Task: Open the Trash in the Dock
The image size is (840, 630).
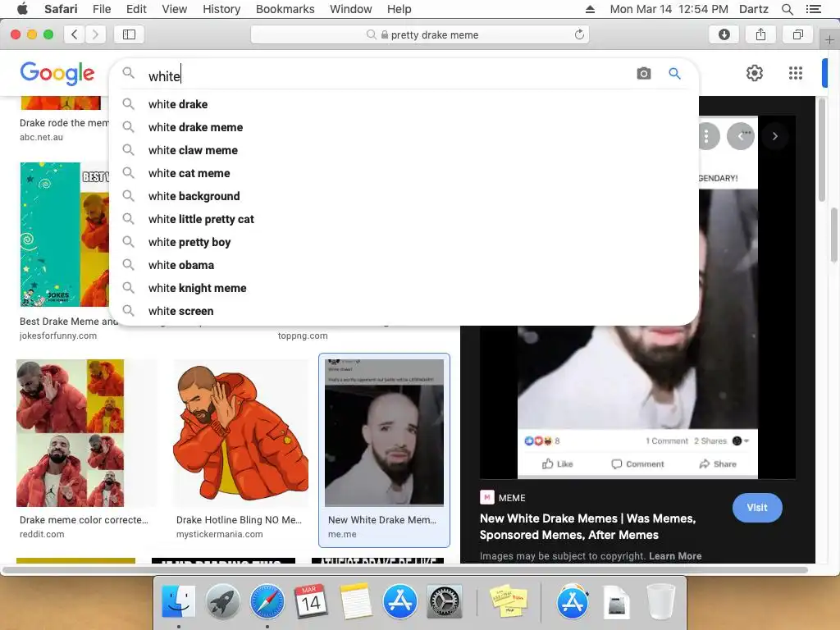Action: [660, 600]
